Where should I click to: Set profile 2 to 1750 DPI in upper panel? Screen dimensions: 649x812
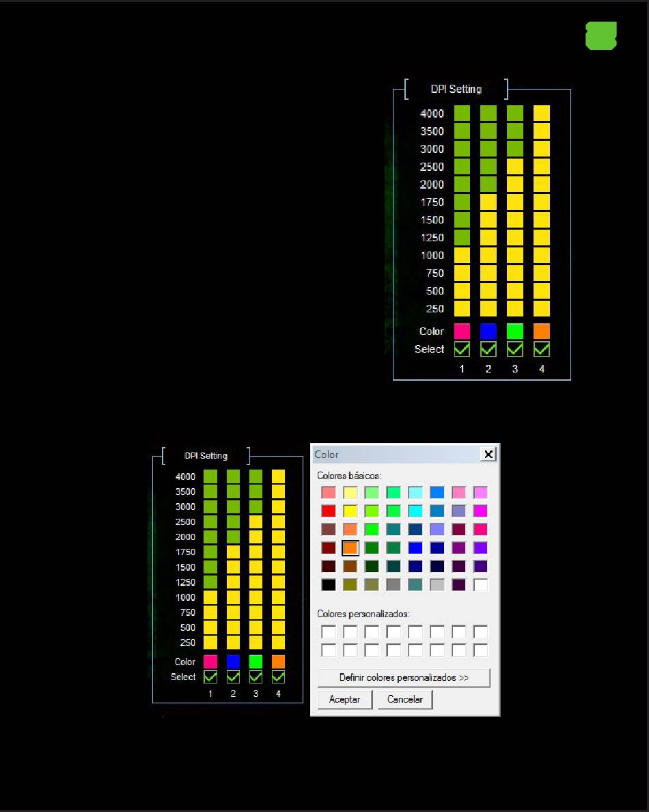[x=488, y=202]
